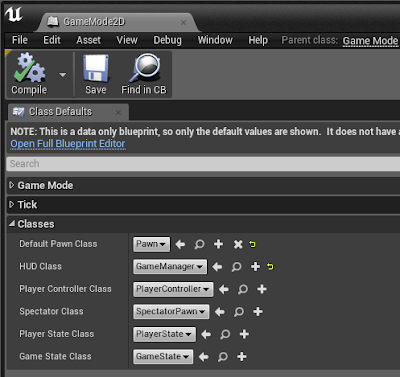Click the Compile toolbar button
The image size is (400, 377).
coord(30,74)
